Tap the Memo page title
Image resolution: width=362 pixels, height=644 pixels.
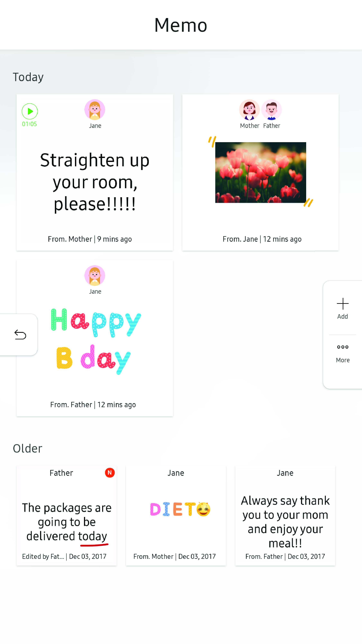pyautogui.click(x=181, y=25)
